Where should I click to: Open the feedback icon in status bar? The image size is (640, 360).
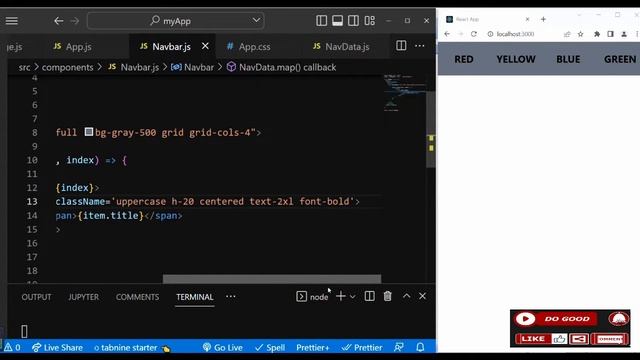point(399,347)
